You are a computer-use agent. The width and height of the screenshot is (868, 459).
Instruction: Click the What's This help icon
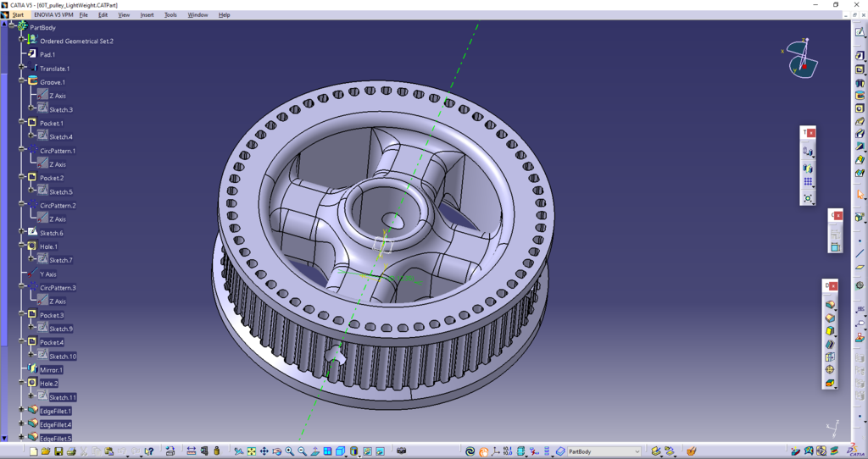(x=149, y=451)
